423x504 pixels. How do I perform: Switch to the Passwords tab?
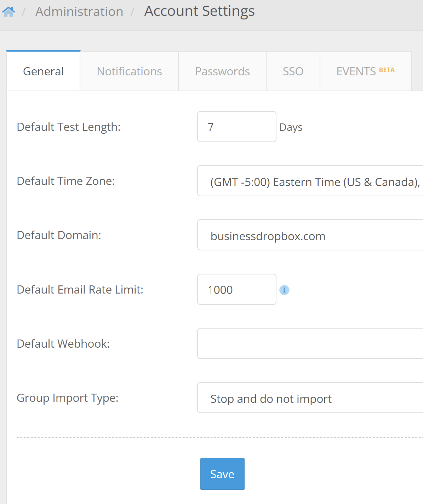coord(222,71)
